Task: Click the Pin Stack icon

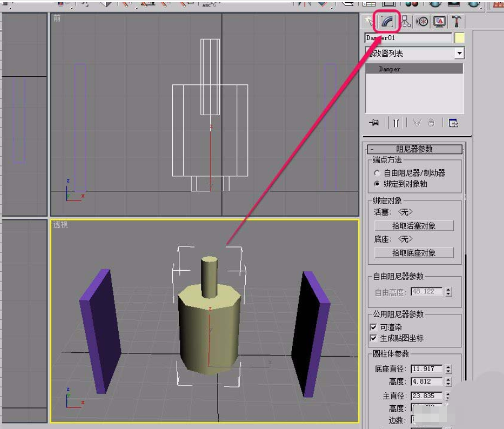Action: (x=374, y=123)
